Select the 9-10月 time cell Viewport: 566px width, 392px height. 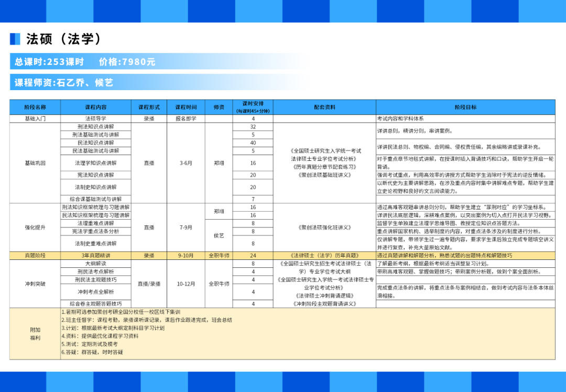click(186, 256)
